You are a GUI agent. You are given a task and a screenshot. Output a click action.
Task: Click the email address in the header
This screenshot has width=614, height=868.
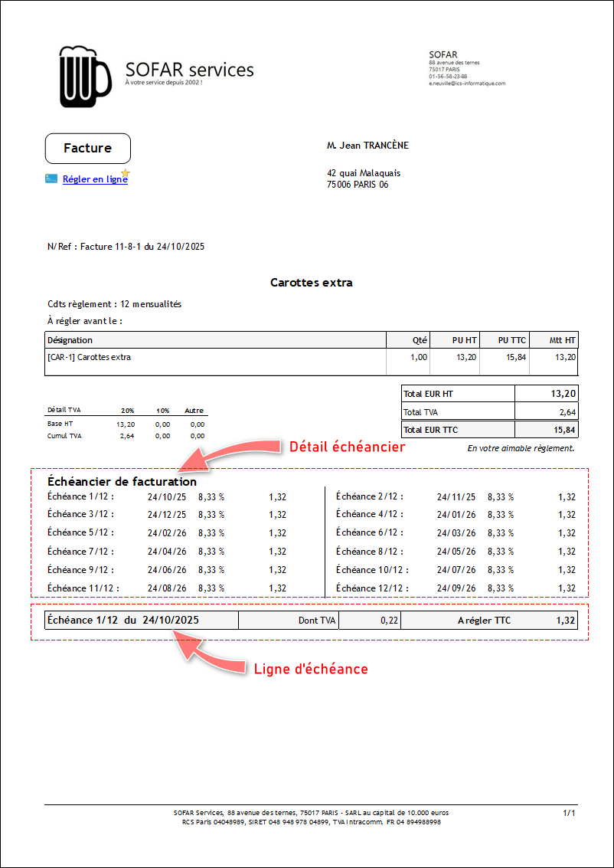tap(467, 83)
